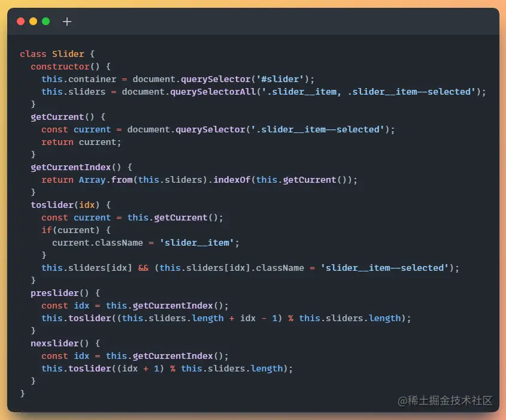This screenshot has width=506, height=420.
Task: Click Array.from in the return statement
Action: (105, 180)
